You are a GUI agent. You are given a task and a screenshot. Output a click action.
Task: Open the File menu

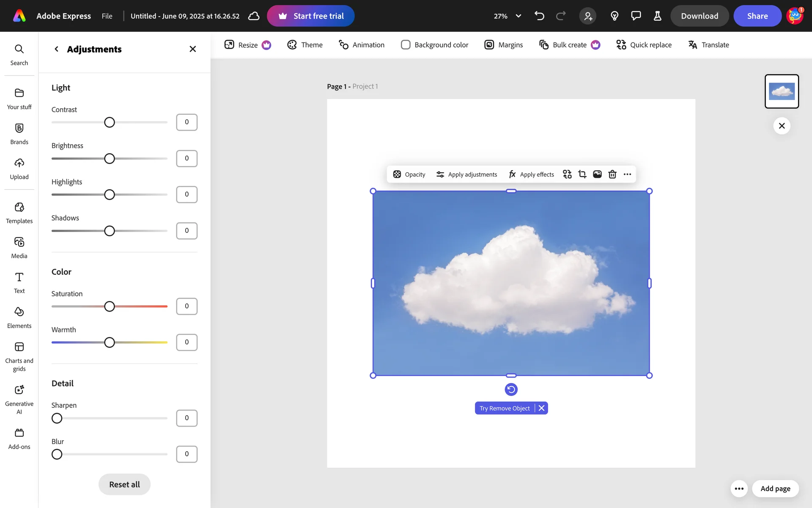pyautogui.click(x=107, y=16)
